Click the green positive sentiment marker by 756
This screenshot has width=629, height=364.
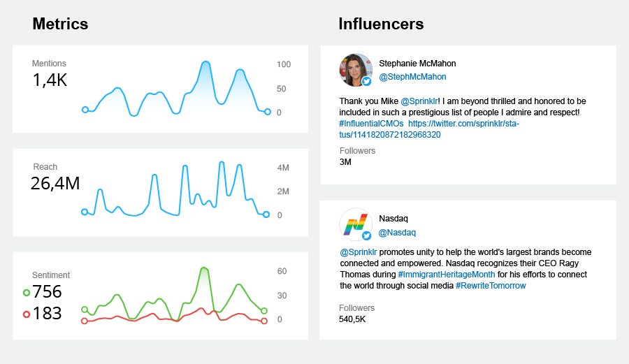click(x=27, y=293)
